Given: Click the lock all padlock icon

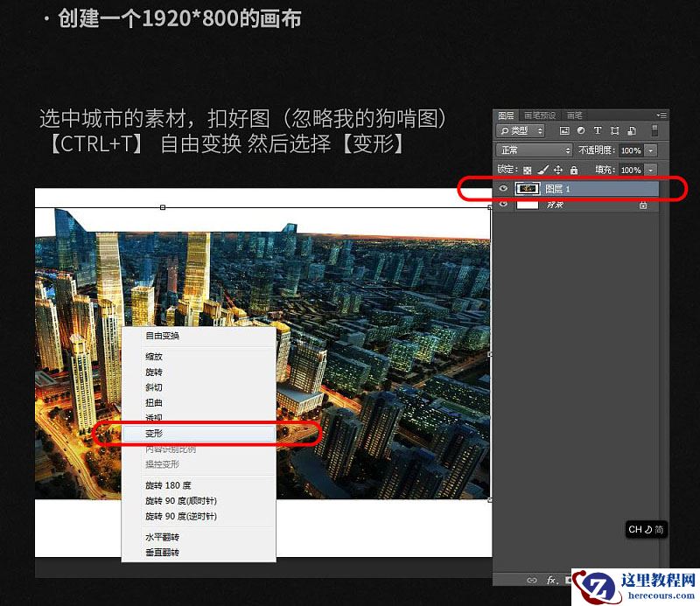Looking at the screenshot, I should point(575,170).
